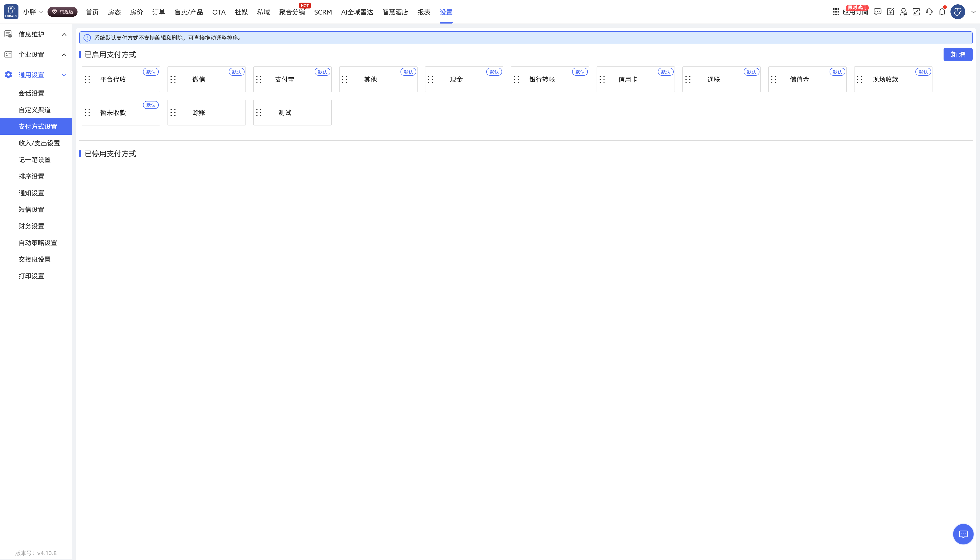Click the 旗舰版 diamond badge
The height and width of the screenshot is (560, 980).
click(x=62, y=12)
